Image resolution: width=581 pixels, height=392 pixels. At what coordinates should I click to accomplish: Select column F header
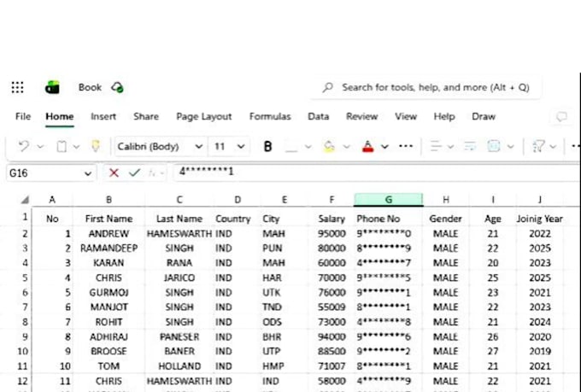point(332,200)
